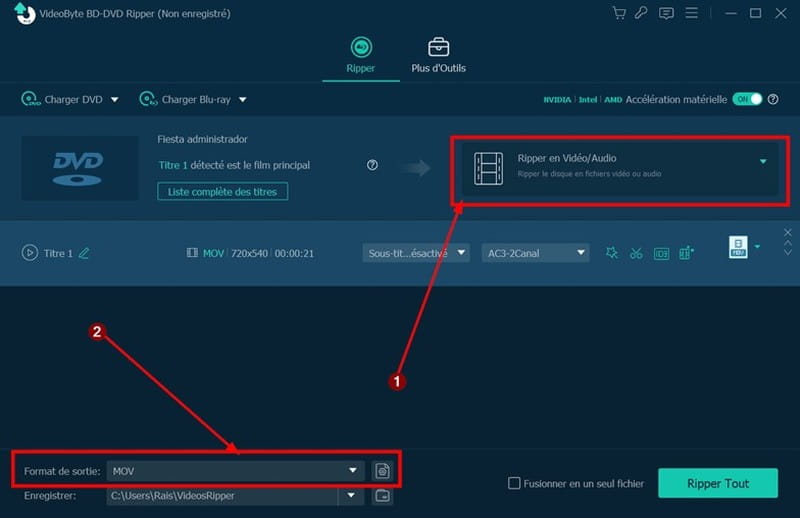Open the scissors cut tool
The width and height of the screenshot is (800, 518).
(636, 253)
